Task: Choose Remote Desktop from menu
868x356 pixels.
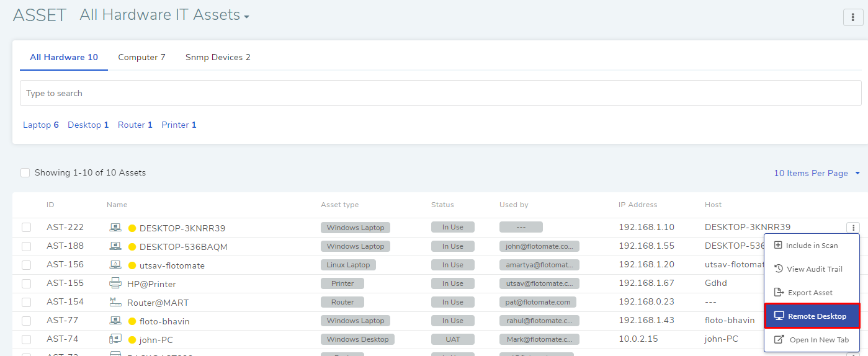Action: [x=812, y=316]
